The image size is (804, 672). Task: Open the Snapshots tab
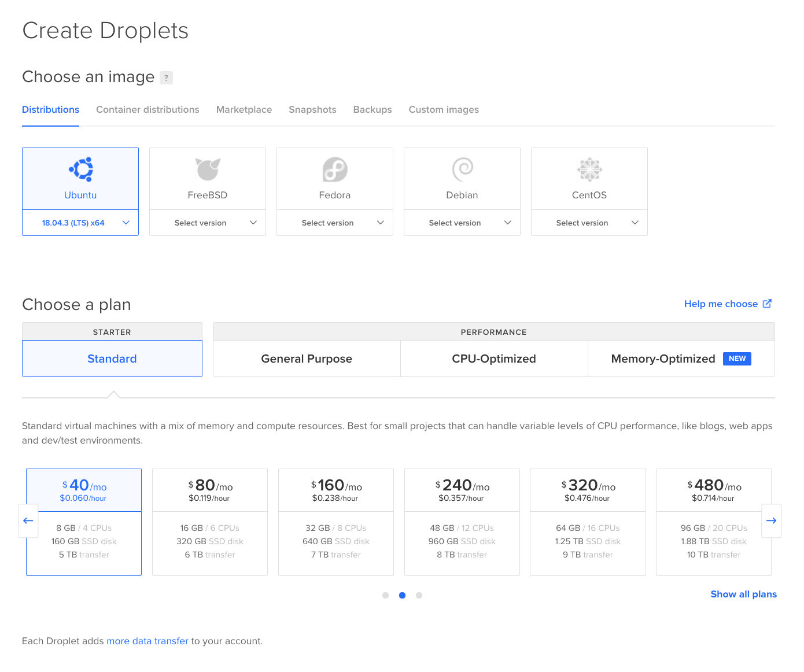click(x=312, y=110)
